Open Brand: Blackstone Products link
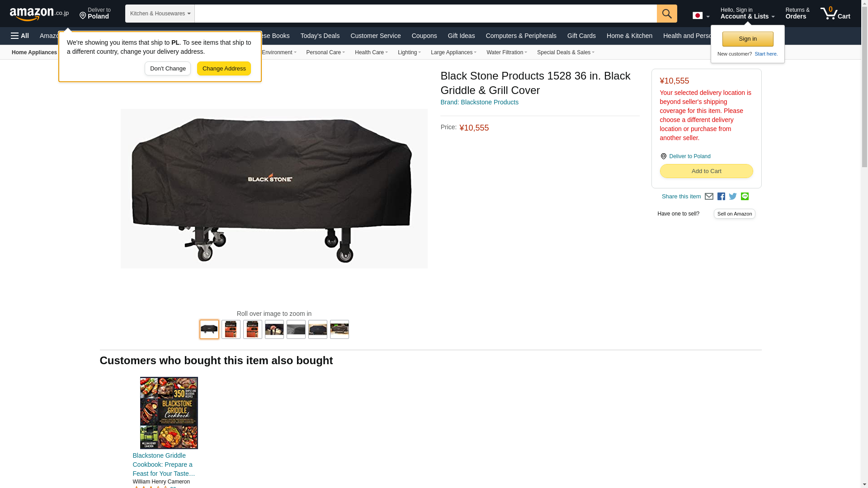 point(479,102)
